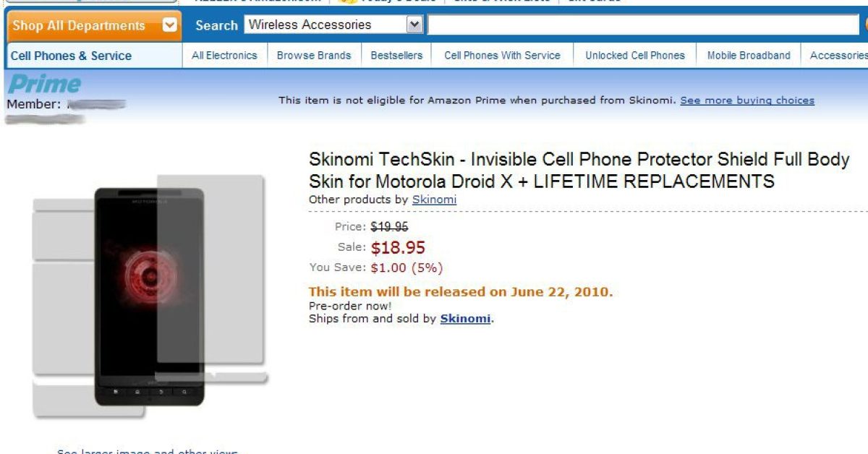Image resolution: width=868 pixels, height=454 pixels.
Task: Expand the Wireless Accessories search category dropdown
Action: point(414,25)
